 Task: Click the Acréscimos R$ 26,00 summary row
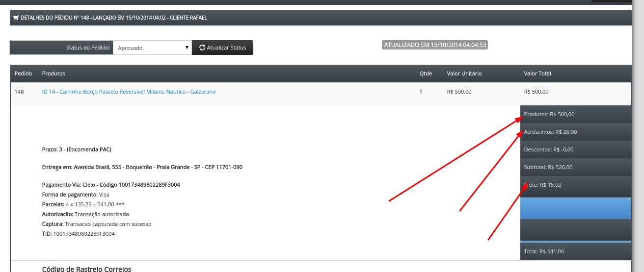click(575, 132)
